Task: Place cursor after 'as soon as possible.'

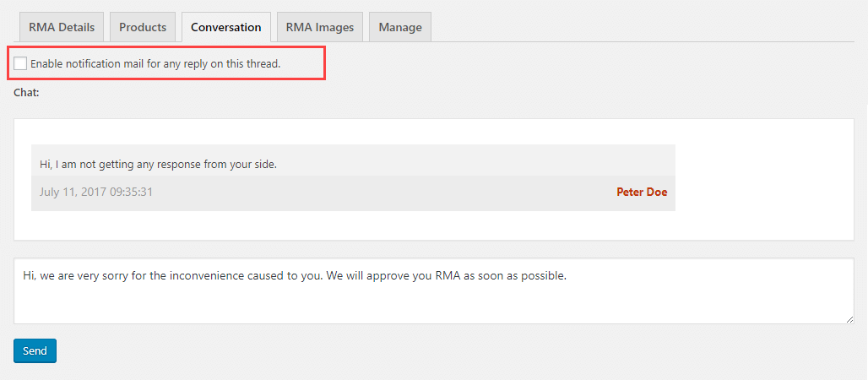Action: 567,276
